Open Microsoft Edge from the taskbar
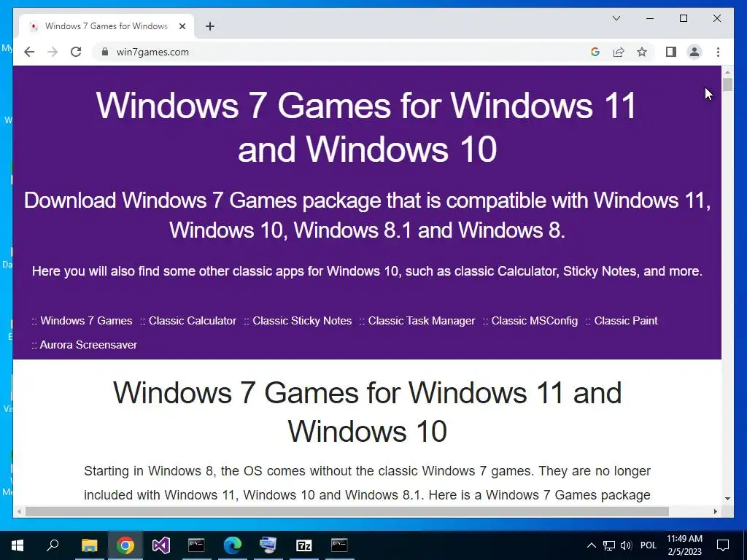The height and width of the screenshot is (560, 747). pyautogui.click(x=233, y=545)
